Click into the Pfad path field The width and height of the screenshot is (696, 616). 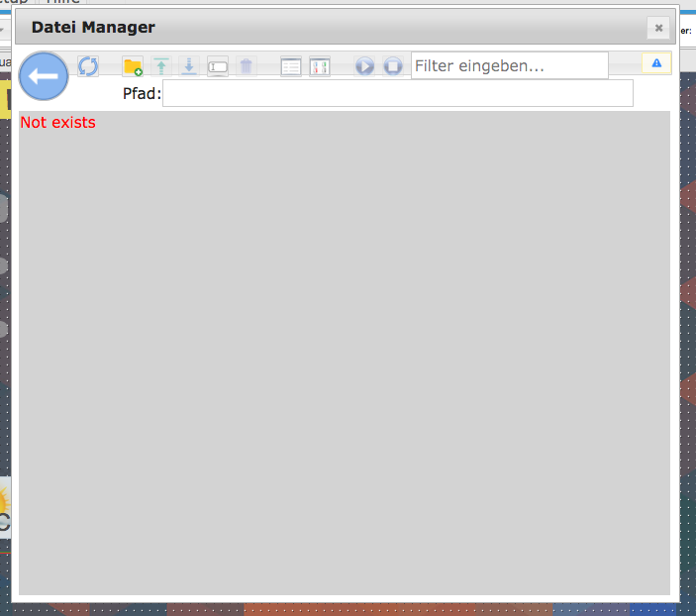pos(397,94)
